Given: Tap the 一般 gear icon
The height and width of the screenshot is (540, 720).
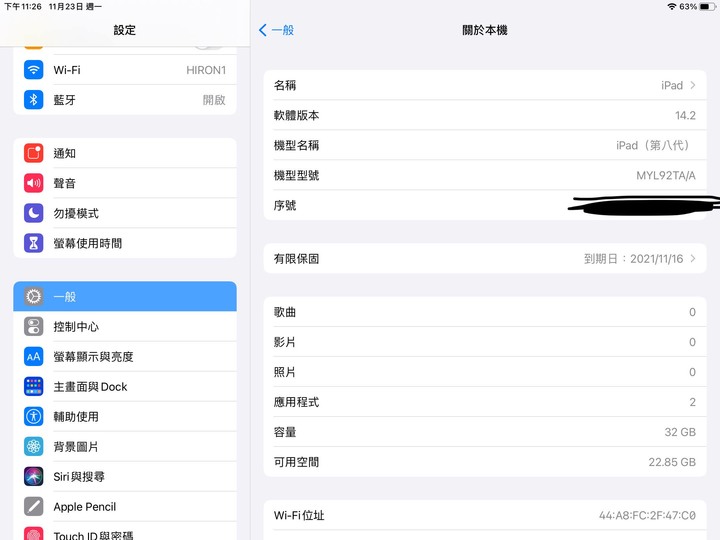Looking at the screenshot, I should point(34,296).
